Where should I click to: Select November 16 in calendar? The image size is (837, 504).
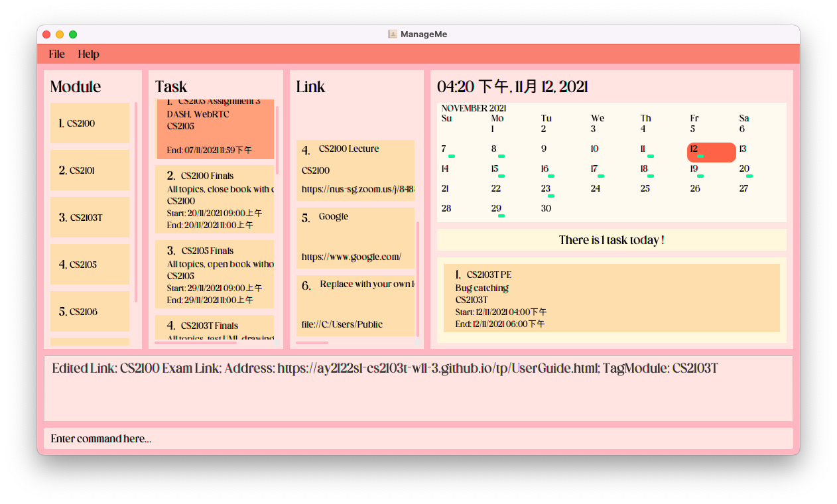tap(545, 169)
